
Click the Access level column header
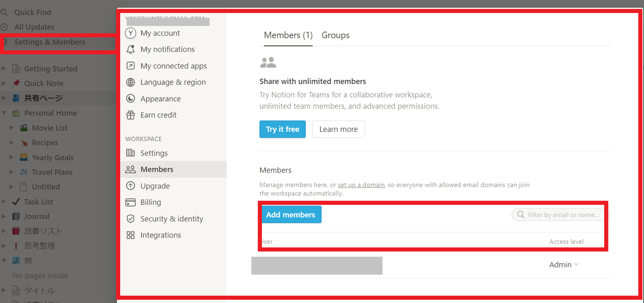point(566,242)
